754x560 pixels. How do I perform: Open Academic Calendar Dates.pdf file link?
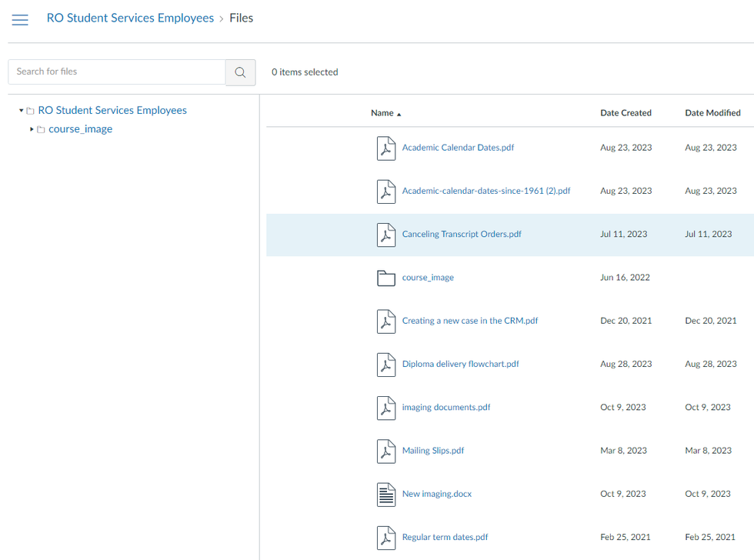point(458,148)
